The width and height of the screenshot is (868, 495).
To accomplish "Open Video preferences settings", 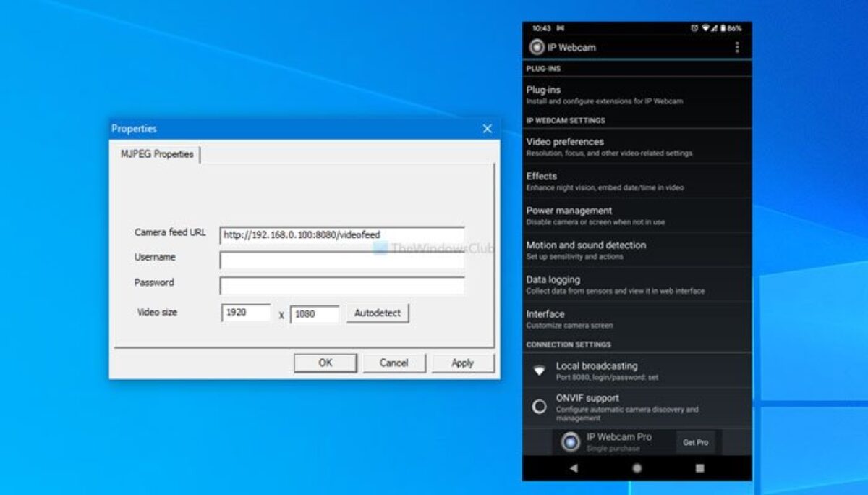I will coord(637,147).
